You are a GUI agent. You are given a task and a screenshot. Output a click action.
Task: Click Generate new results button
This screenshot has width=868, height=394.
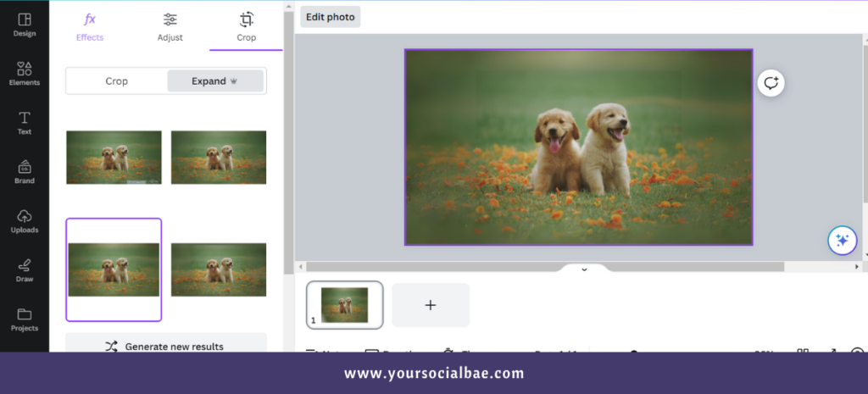click(166, 343)
